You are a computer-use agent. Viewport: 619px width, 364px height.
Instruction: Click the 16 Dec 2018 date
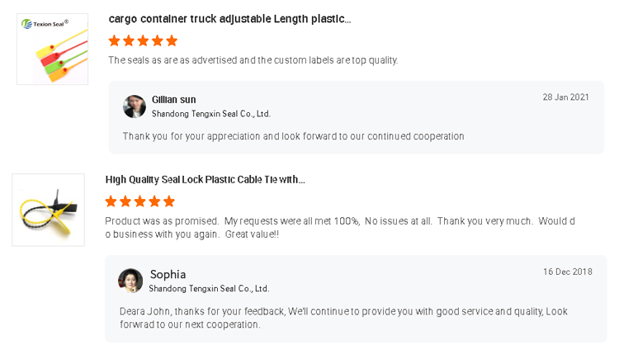pyautogui.click(x=567, y=272)
